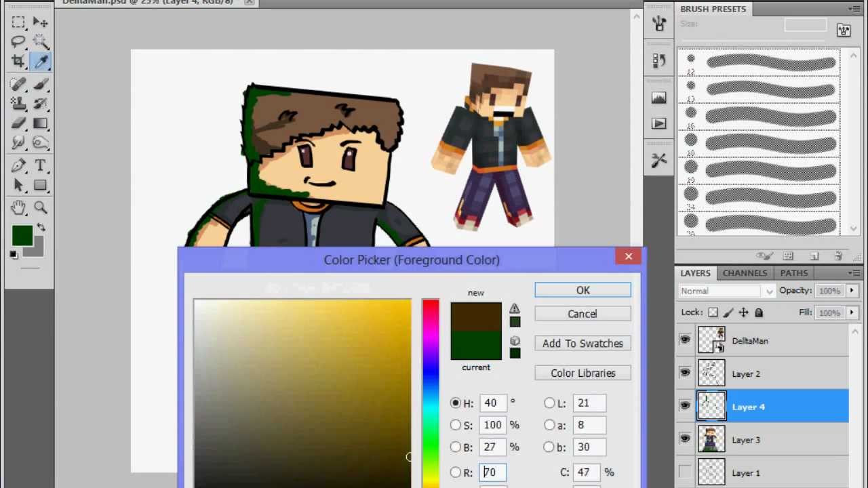Lock all layer attributes
868x488 pixels.
(x=758, y=312)
